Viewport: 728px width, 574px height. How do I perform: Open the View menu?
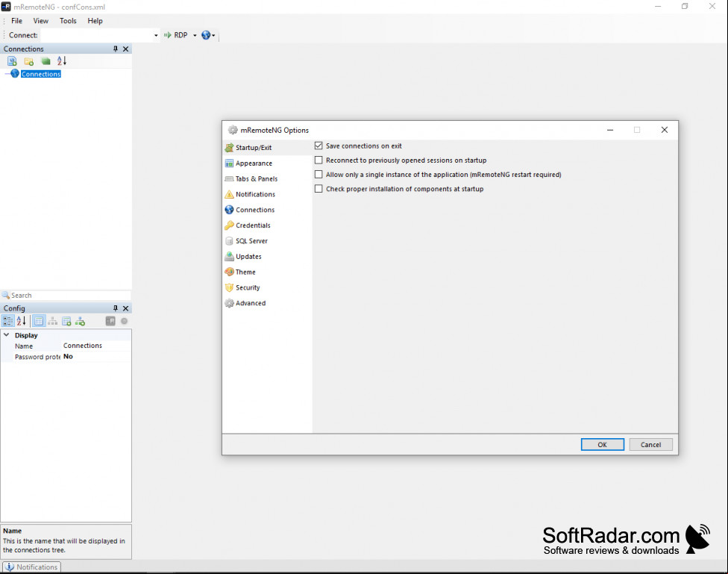pyautogui.click(x=41, y=21)
